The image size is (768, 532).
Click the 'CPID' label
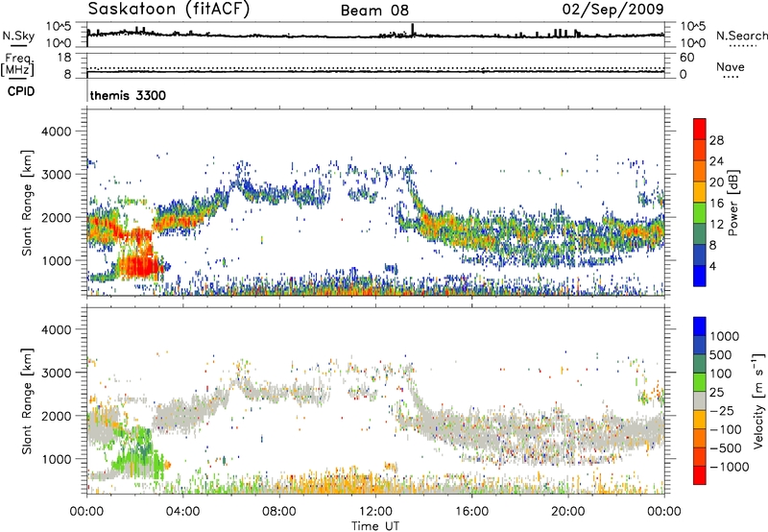[21, 91]
